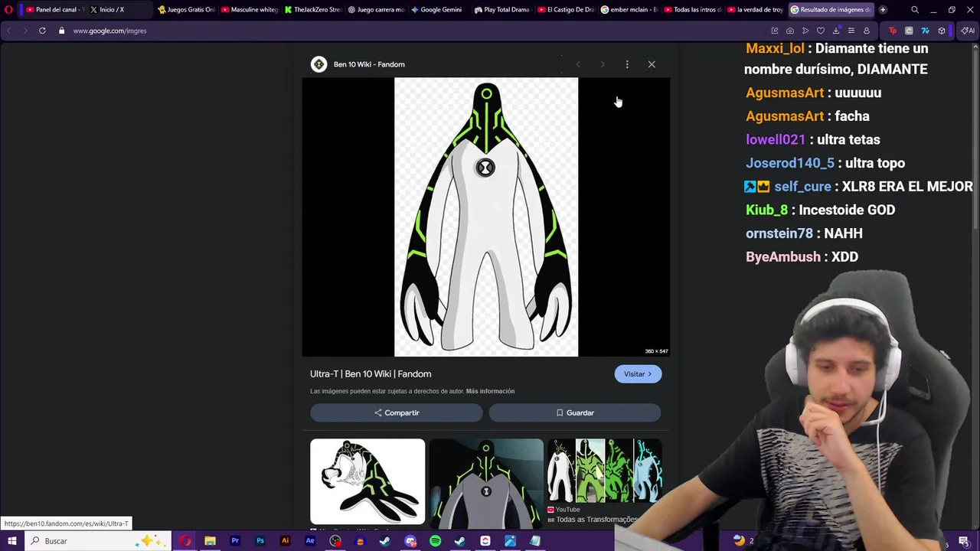Open the Opera main menu icon
This screenshot has height=551, width=980.
pos(8,10)
